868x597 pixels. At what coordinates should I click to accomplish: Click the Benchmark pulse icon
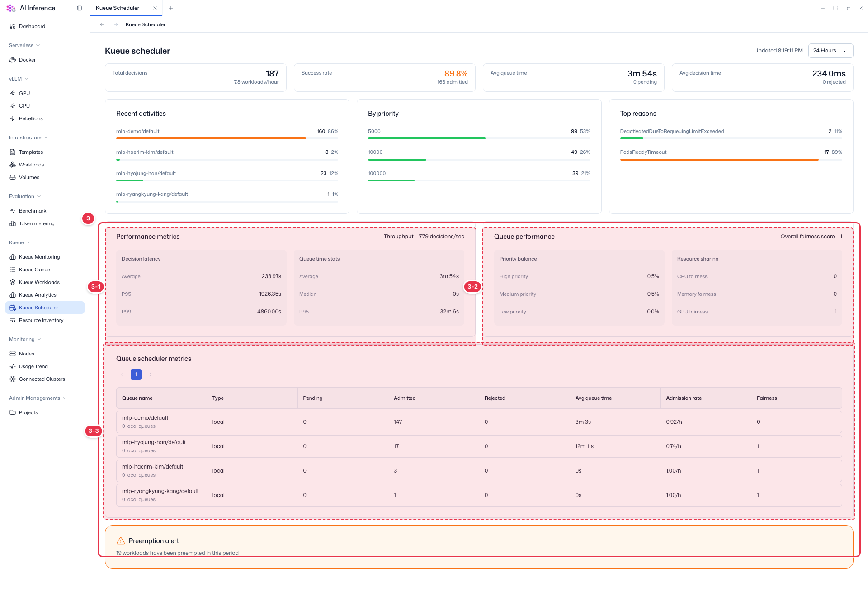[x=13, y=211]
